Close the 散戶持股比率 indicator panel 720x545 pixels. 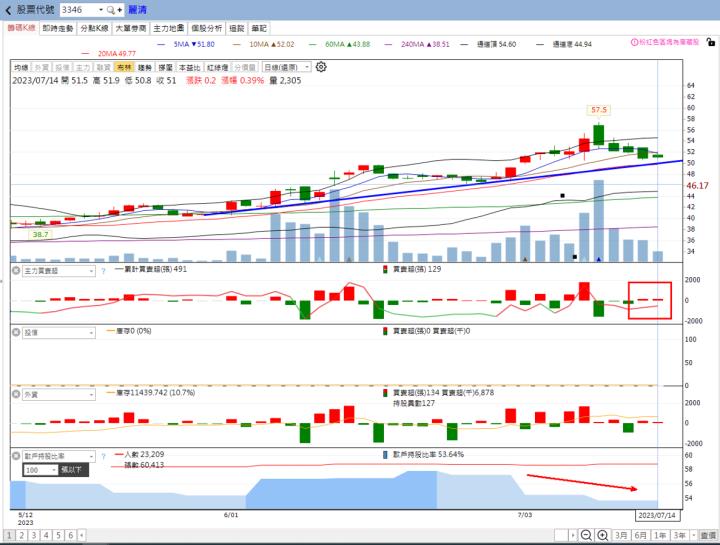pyautogui.click(x=16, y=456)
